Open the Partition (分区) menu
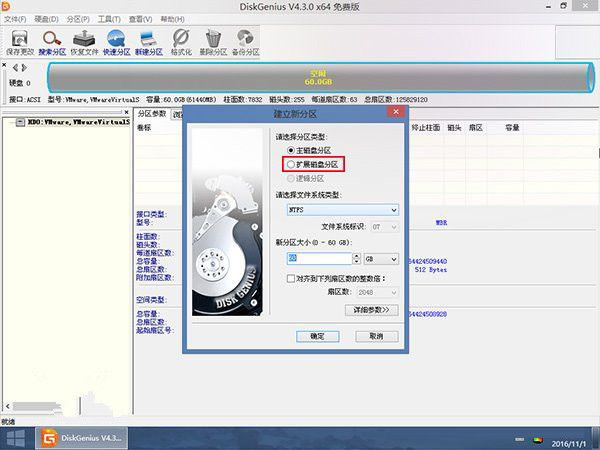This screenshot has width=600, height=450. pos(78,19)
